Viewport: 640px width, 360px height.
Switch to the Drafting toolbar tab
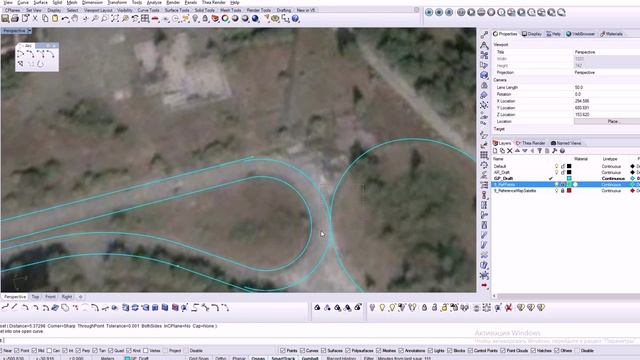click(284, 10)
